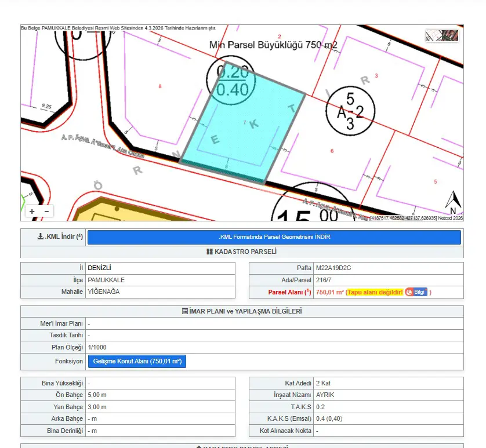Click the 'Min Parsel Büyüklüğü 750 m2' map label
Screen dimensions: 486x448
(x=273, y=45)
